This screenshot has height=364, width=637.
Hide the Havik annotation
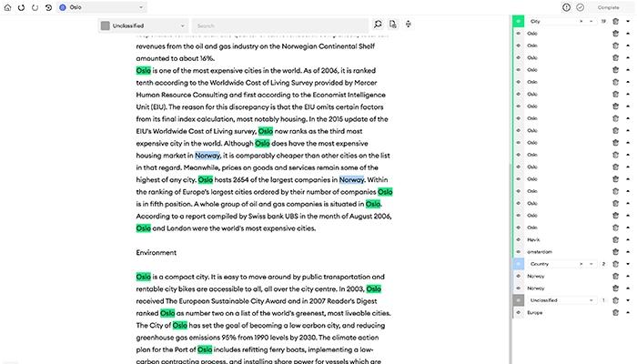(x=519, y=239)
